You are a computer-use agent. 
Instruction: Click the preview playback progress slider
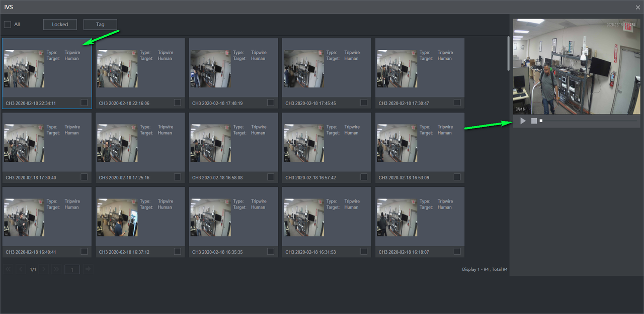point(589,121)
